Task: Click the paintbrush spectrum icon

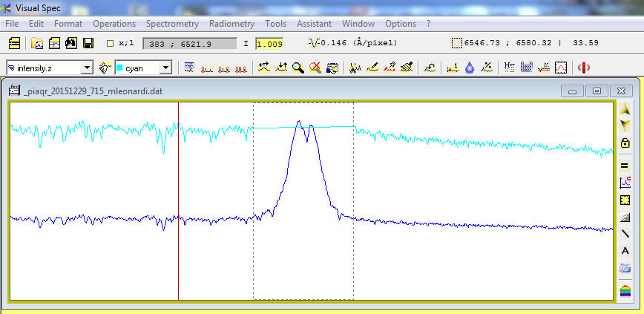Action: [407, 68]
